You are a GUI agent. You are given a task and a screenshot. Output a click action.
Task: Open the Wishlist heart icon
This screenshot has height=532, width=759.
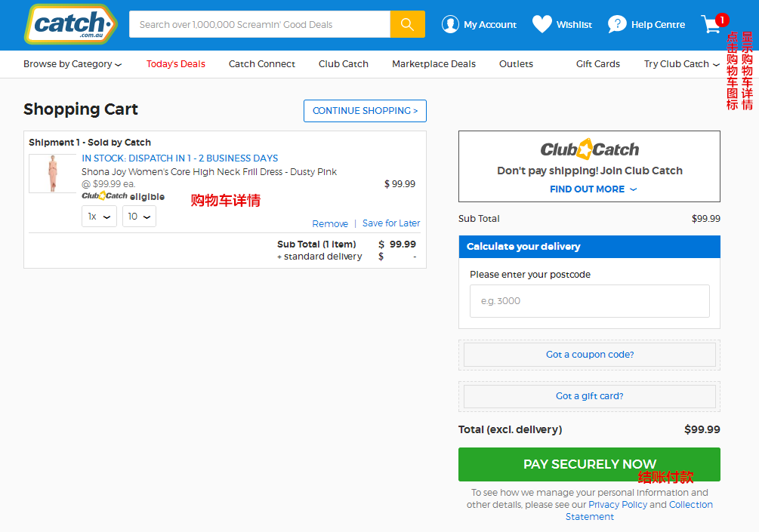click(x=541, y=24)
